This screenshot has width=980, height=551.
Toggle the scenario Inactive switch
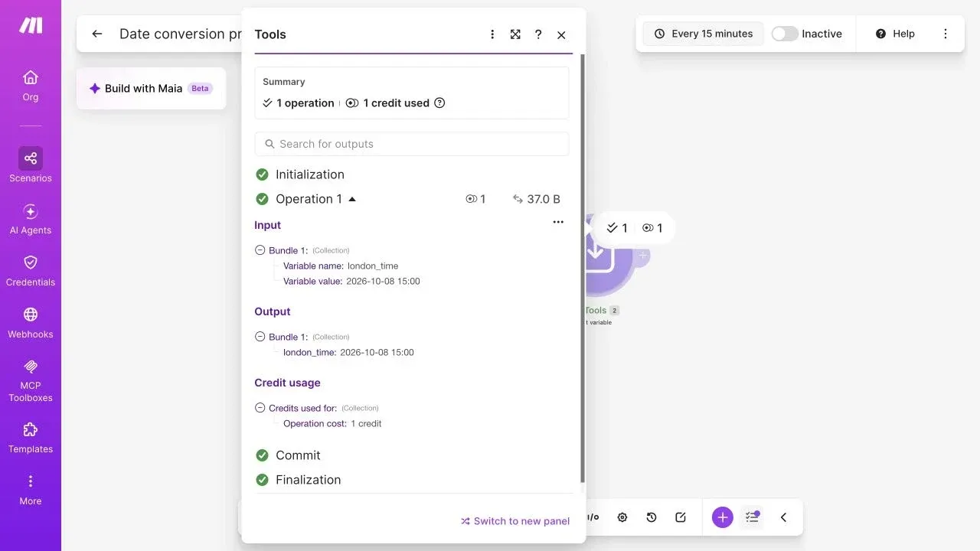pos(785,34)
